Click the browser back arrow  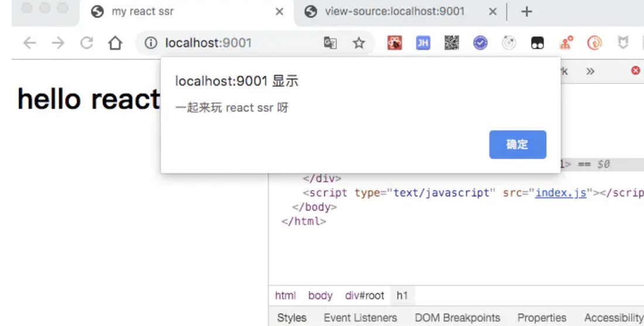(29, 43)
